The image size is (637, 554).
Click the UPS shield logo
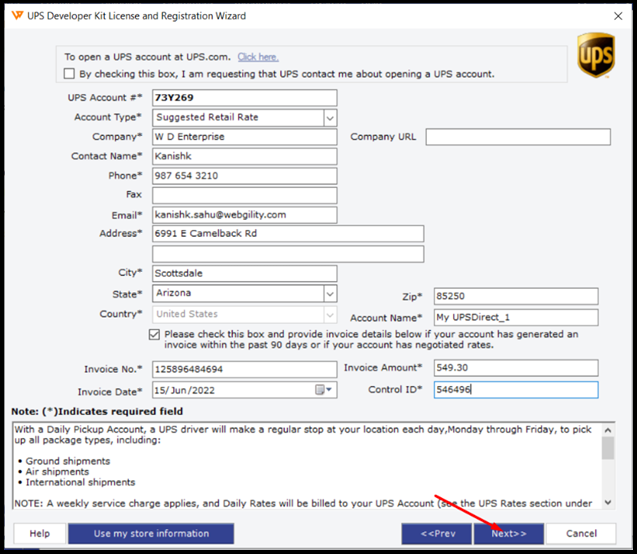[x=596, y=56]
